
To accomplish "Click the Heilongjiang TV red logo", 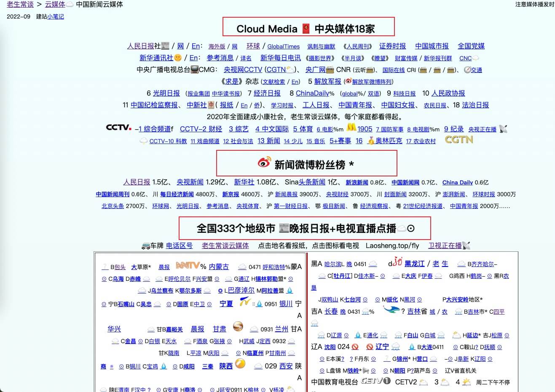I will (x=397, y=262).
